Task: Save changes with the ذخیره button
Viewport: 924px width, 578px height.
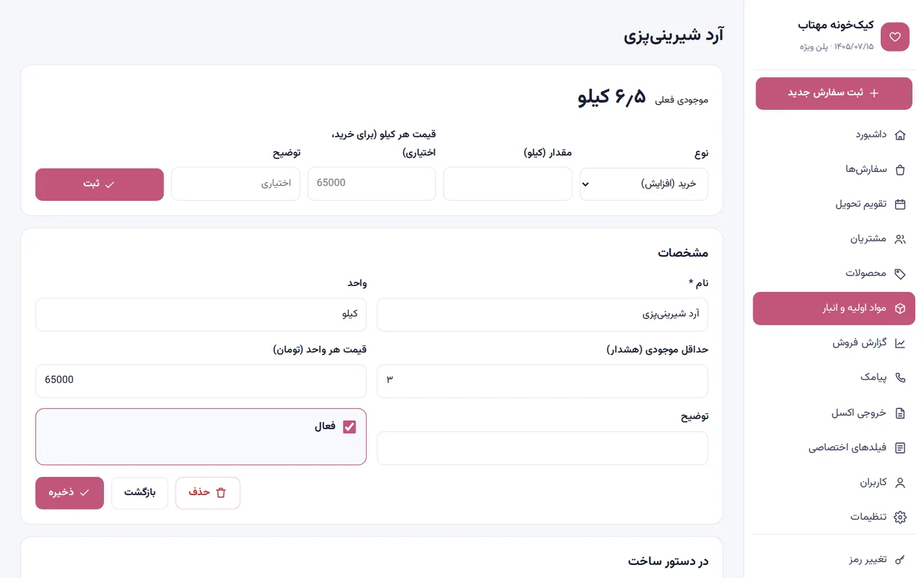Action: click(69, 493)
